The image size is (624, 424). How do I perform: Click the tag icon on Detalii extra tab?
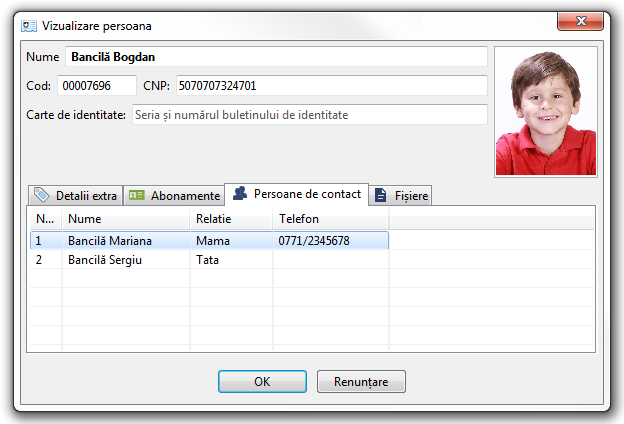[x=41, y=195]
